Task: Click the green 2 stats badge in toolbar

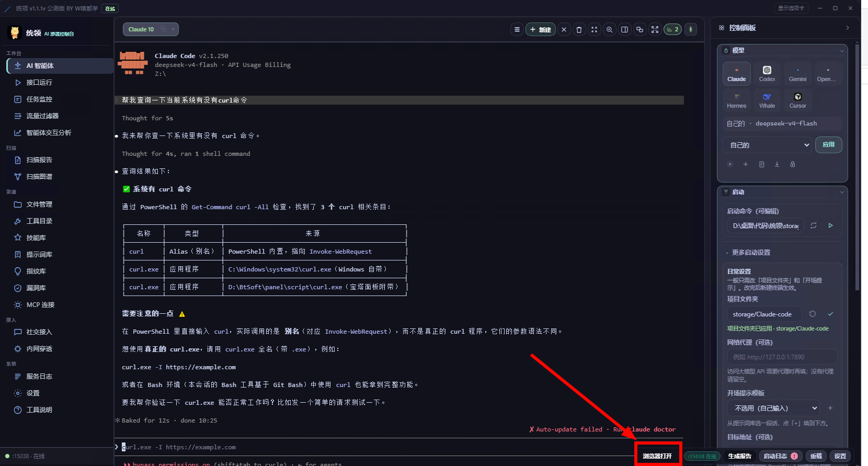Action: [672, 30]
